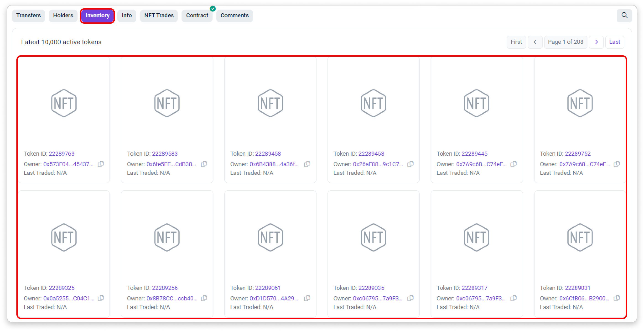Click NFT thumbnail for token 22289035
This screenshot has width=644, height=331.
point(373,237)
